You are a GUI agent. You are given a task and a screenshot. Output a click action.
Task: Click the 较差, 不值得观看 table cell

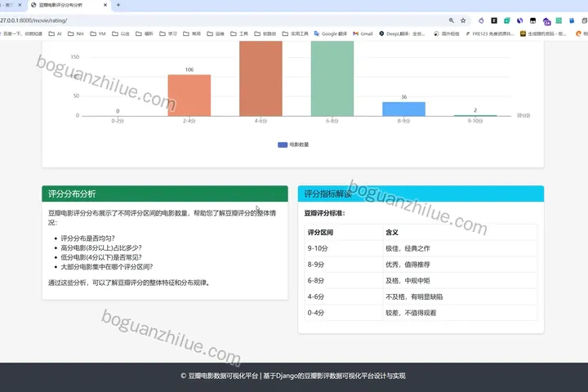tap(460, 313)
